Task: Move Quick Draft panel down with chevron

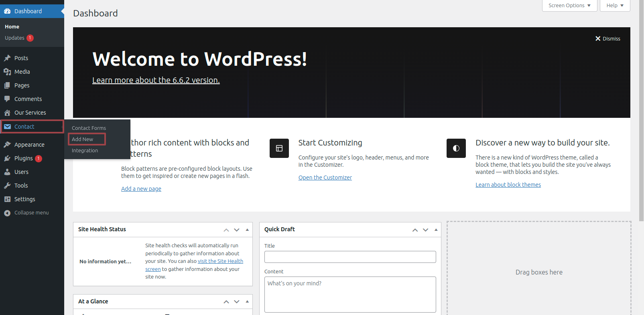Action: (x=425, y=230)
